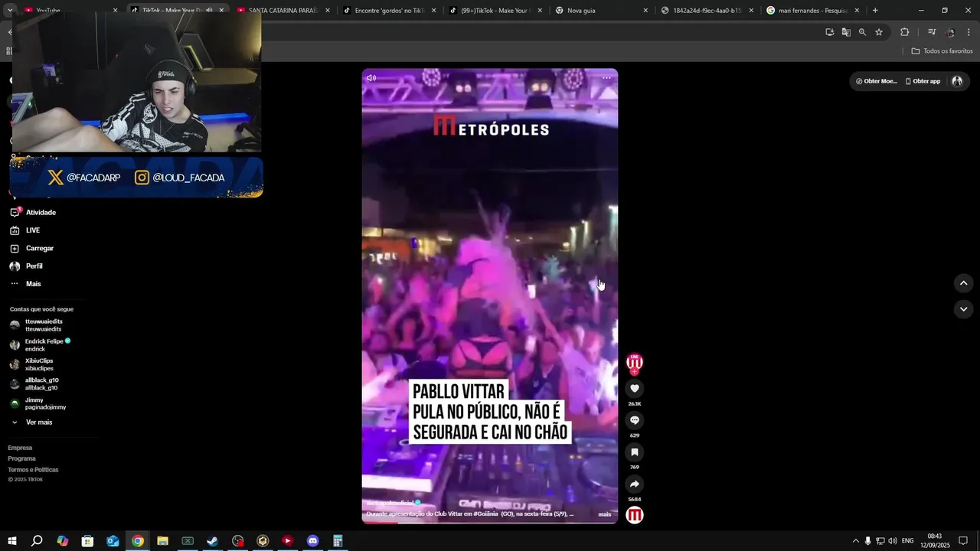Open the comments on the video
The height and width of the screenshot is (551, 980).
[634, 420]
